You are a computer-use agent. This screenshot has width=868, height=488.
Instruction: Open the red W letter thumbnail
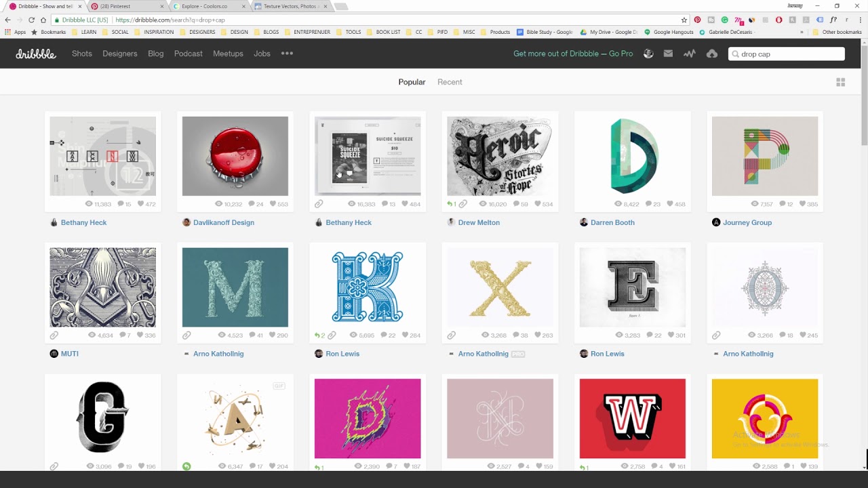[633, 419]
